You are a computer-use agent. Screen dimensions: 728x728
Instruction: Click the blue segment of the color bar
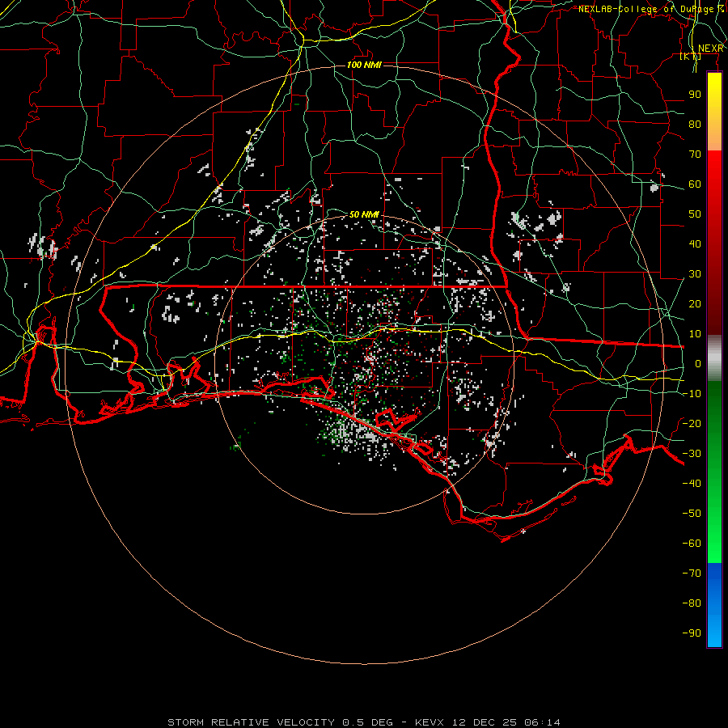(714, 605)
